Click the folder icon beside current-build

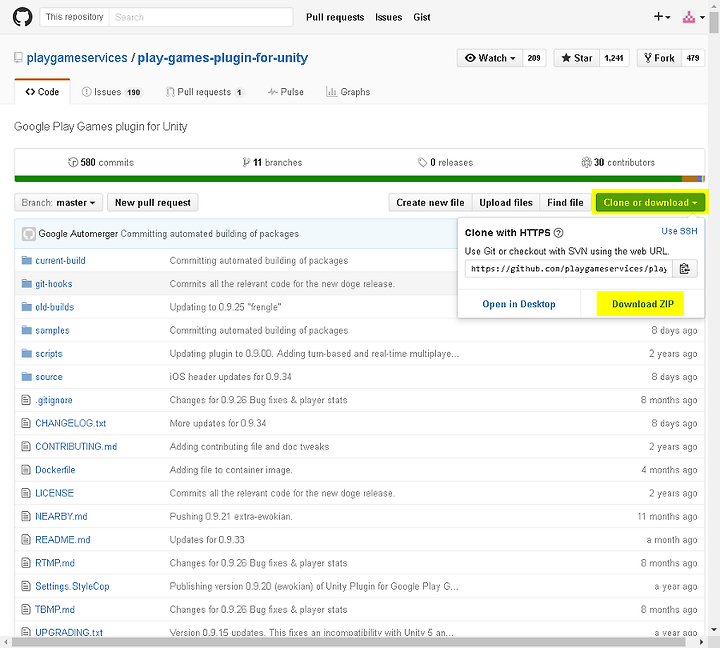27,260
